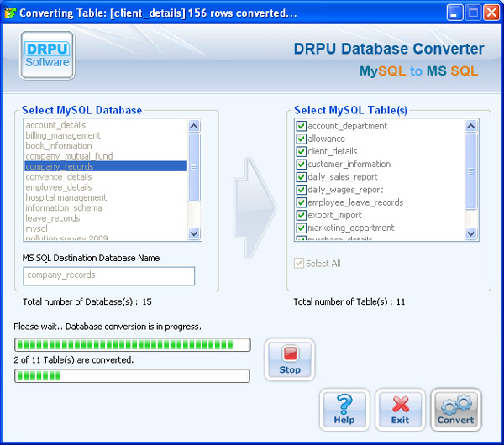The width and height of the screenshot is (504, 445).
Task: Select information_schema database
Action: click(x=106, y=208)
